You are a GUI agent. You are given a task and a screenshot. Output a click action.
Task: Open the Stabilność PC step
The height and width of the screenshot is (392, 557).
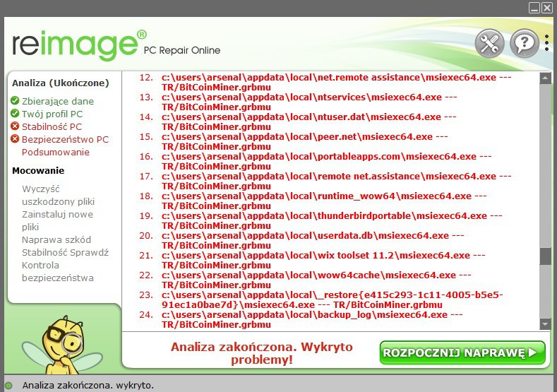[52, 127]
